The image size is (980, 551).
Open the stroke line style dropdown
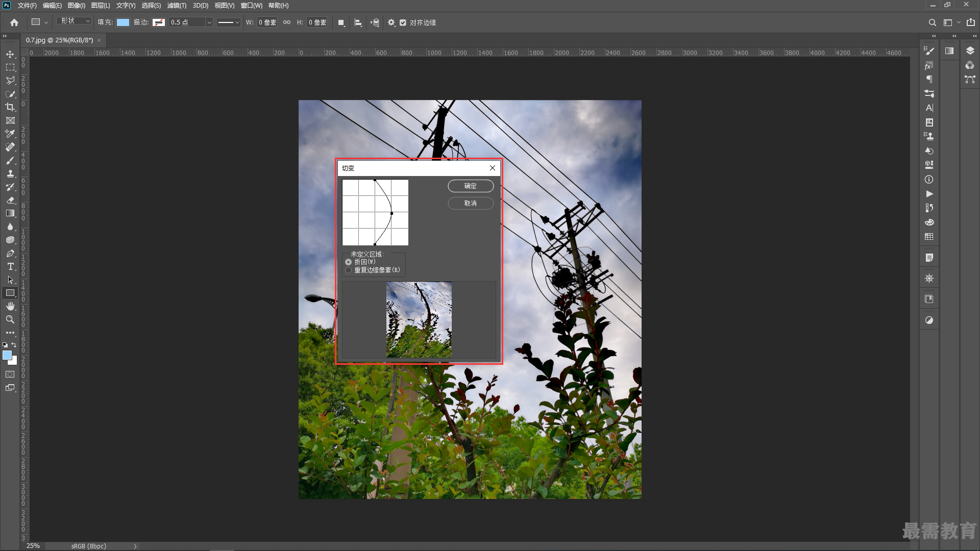pyautogui.click(x=228, y=22)
